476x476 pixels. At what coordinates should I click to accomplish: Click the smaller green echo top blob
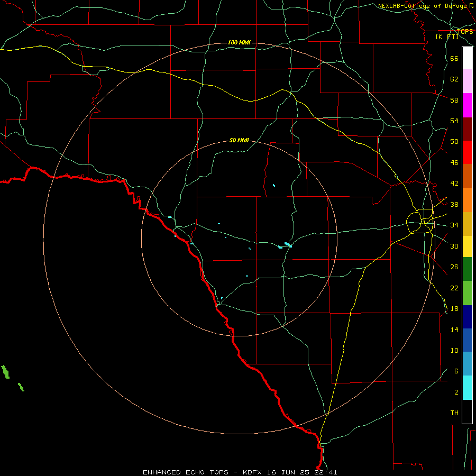(x=21, y=387)
